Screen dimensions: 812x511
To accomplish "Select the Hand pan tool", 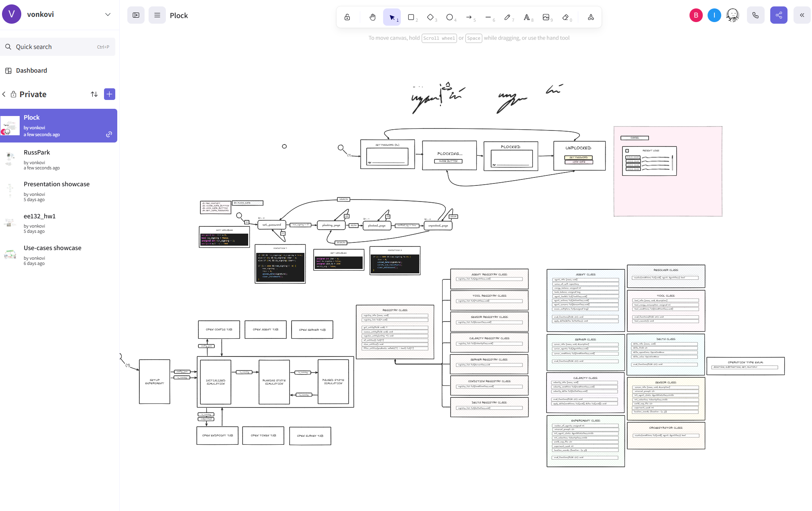I will pyautogui.click(x=372, y=17).
